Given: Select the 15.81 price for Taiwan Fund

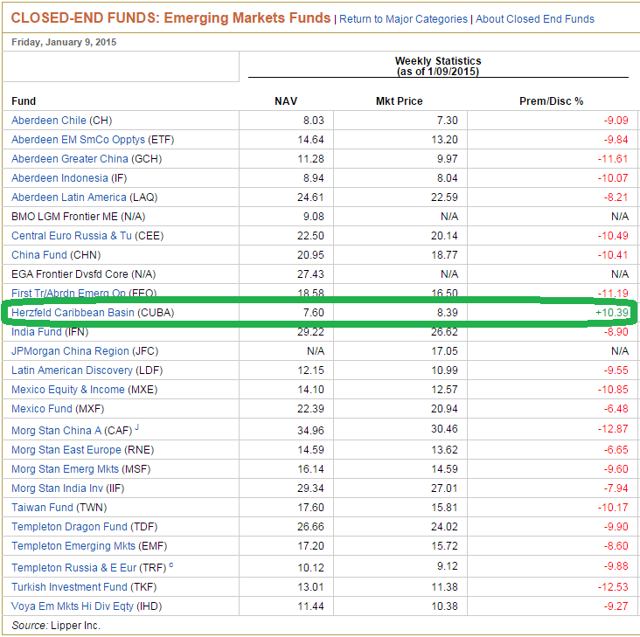Looking at the screenshot, I should tap(444, 508).
